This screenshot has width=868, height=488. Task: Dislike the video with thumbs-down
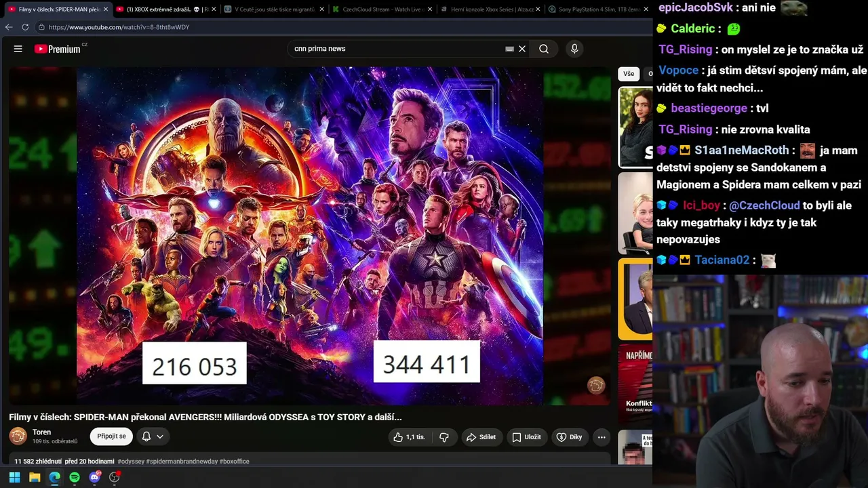(x=444, y=437)
